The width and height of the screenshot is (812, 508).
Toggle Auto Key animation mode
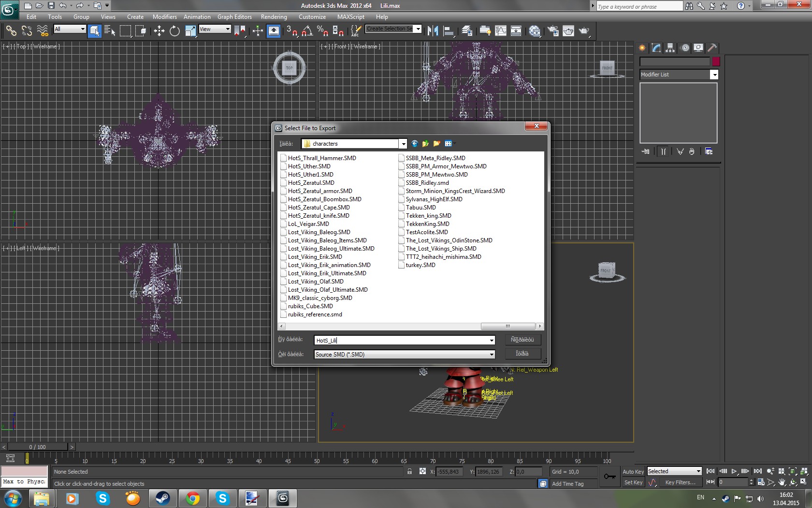[x=633, y=472]
